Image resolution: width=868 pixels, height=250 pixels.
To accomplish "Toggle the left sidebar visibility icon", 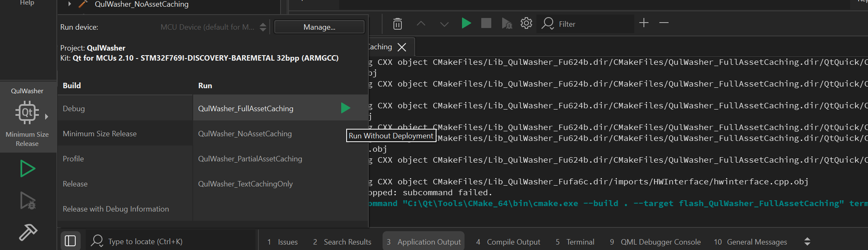I will point(70,241).
